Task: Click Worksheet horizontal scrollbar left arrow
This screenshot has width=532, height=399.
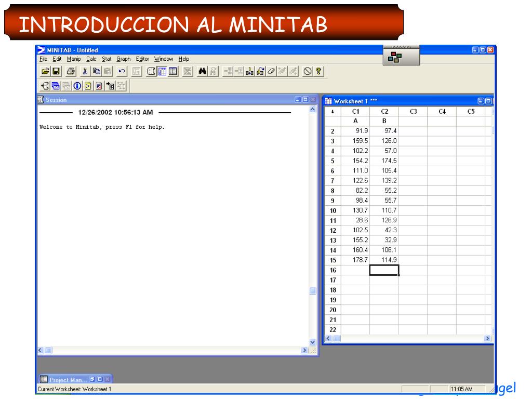Action: click(328, 338)
